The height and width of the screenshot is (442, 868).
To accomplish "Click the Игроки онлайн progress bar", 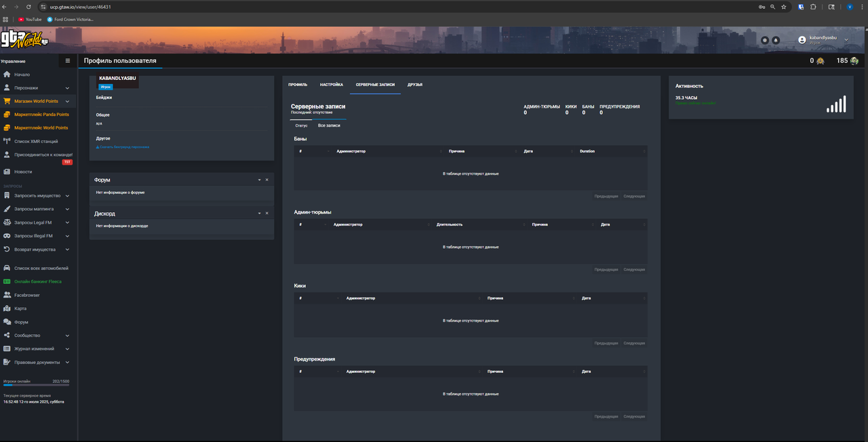I will [x=36, y=386].
